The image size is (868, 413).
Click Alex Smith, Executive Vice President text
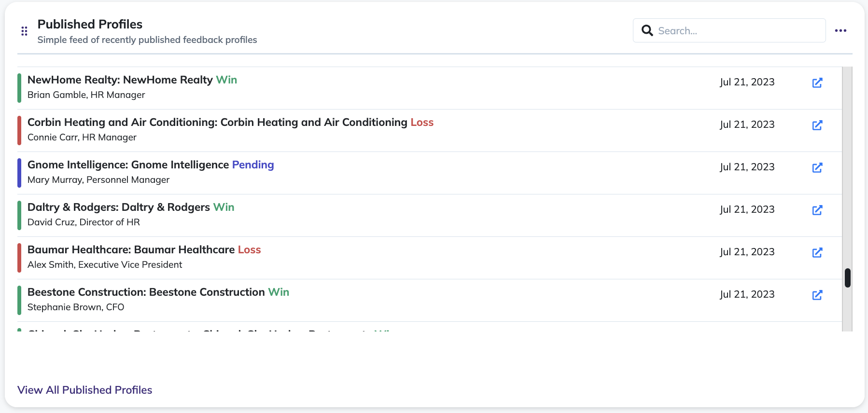coord(105,265)
